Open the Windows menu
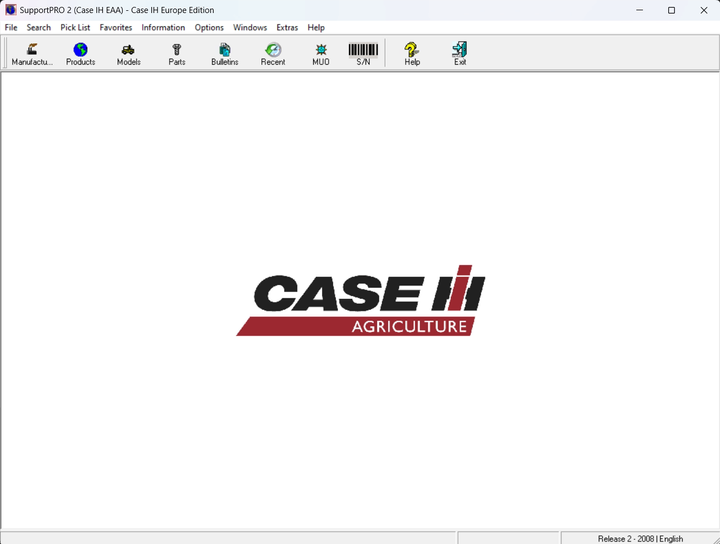 tap(250, 28)
